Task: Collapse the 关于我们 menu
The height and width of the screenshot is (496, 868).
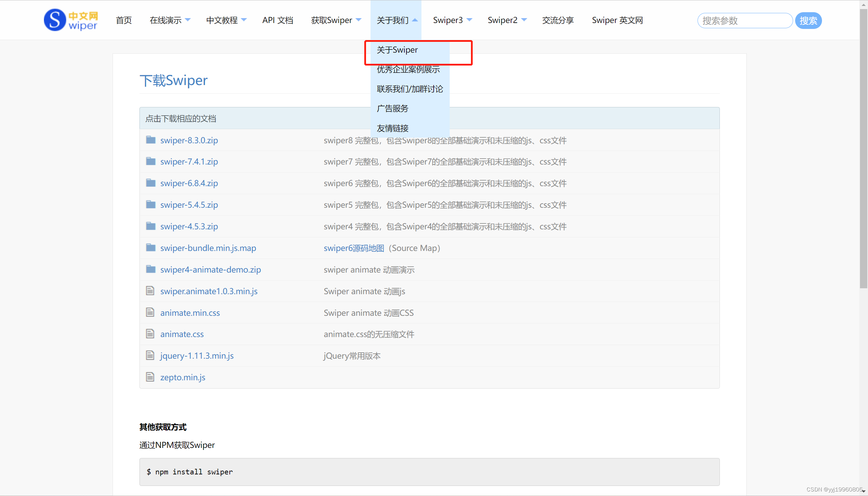Action: [x=396, y=20]
